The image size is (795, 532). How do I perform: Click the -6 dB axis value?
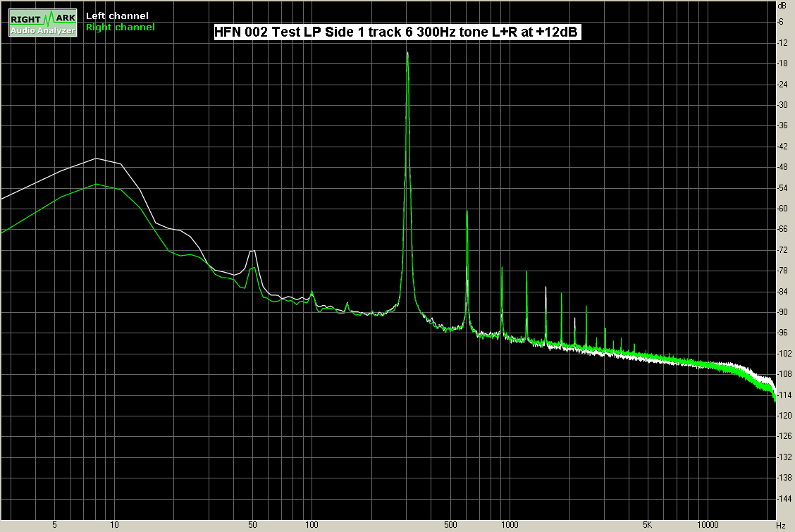[780, 22]
